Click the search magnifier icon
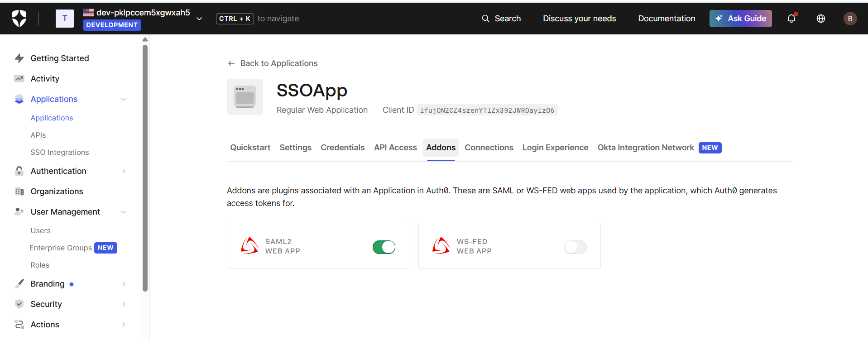Viewport: 868px width, 340px height. pyautogui.click(x=485, y=19)
